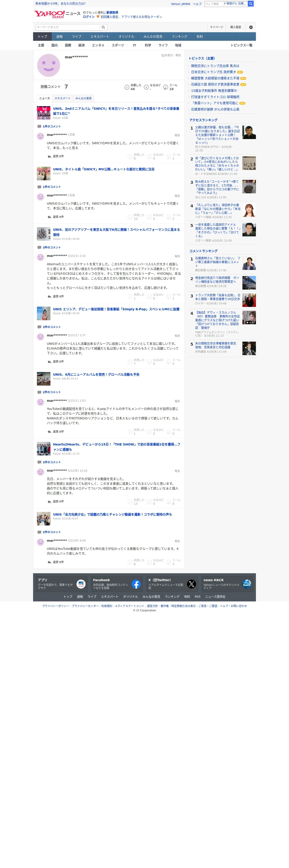Select 国際 category in sub navigation
The image size is (289, 868).
[68, 46]
